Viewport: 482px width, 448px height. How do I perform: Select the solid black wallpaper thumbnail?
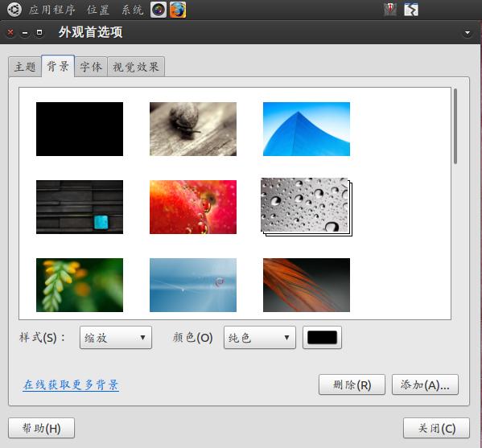(x=80, y=129)
